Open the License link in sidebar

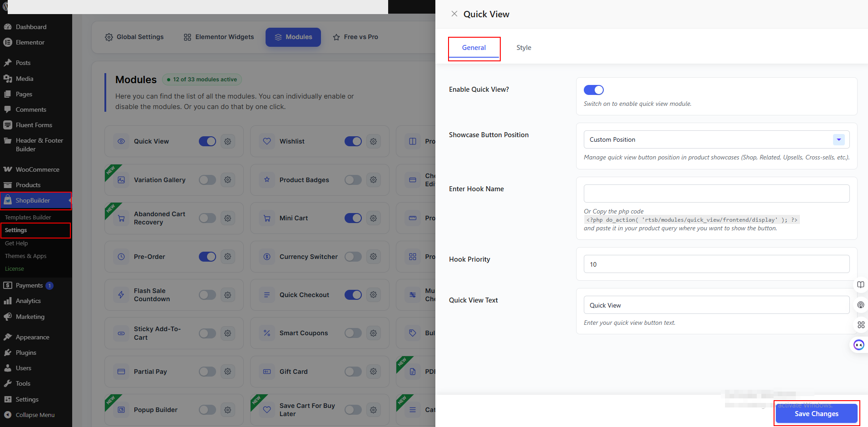pyautogui.click(x=15, y=268)
